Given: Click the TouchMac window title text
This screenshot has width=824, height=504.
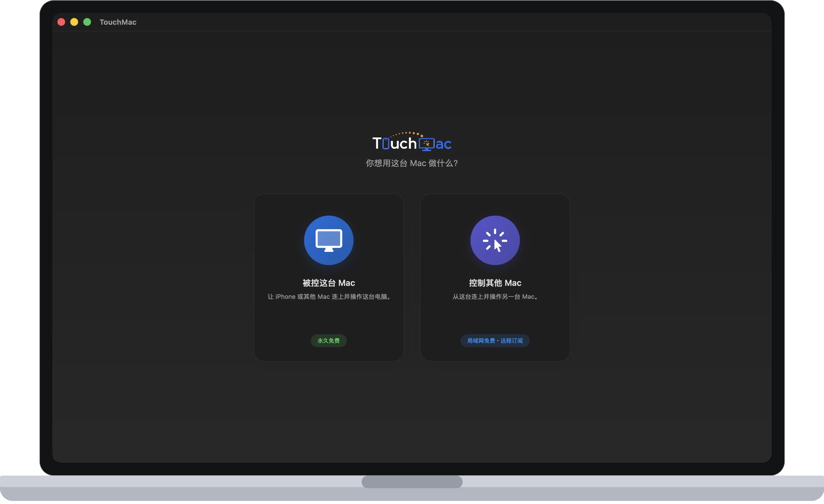Looking at the screenshot, I should 118,22.
